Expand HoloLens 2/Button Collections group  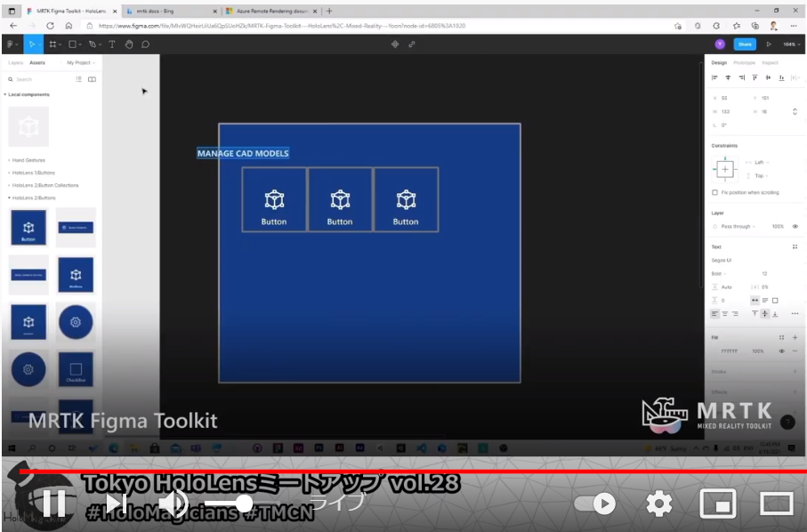point(44,185)
